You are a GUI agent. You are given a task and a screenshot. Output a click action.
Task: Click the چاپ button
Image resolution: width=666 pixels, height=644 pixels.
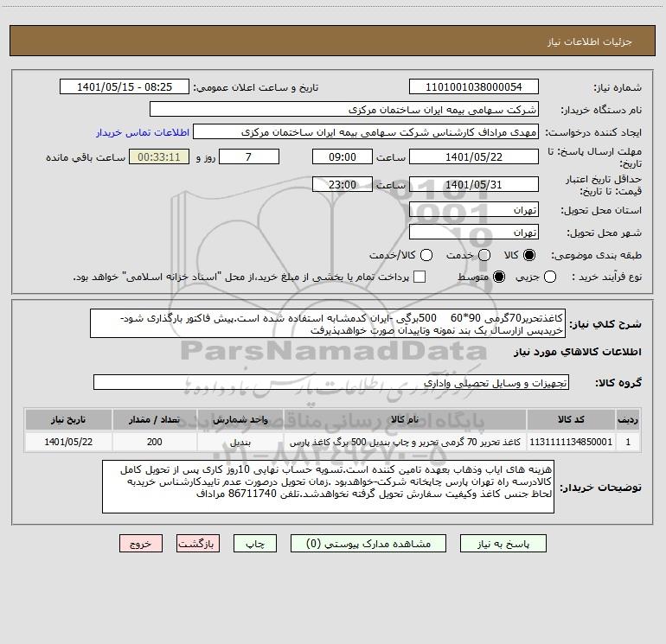pyautogui.click(x=255, y=544)
